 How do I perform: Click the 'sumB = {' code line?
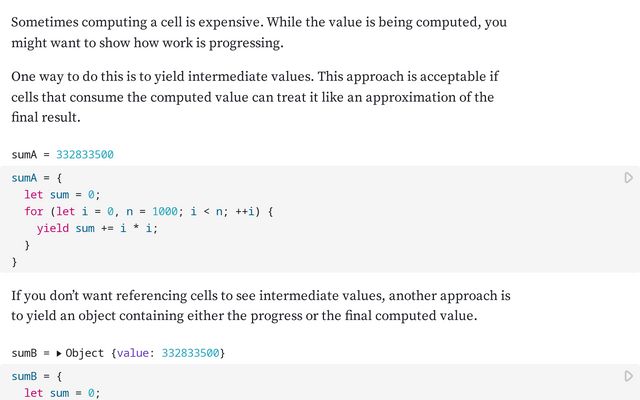click(36, 376)
